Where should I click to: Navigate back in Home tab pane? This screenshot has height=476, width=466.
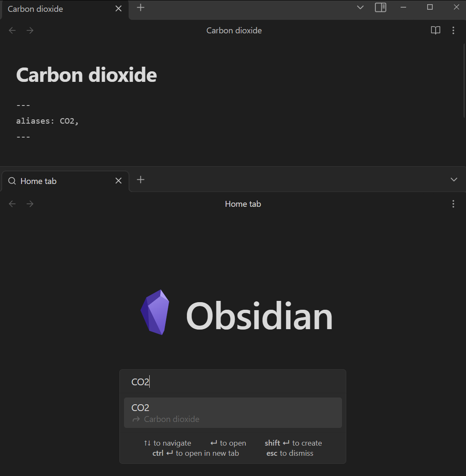pyautogui.click(x=12, y=204)
